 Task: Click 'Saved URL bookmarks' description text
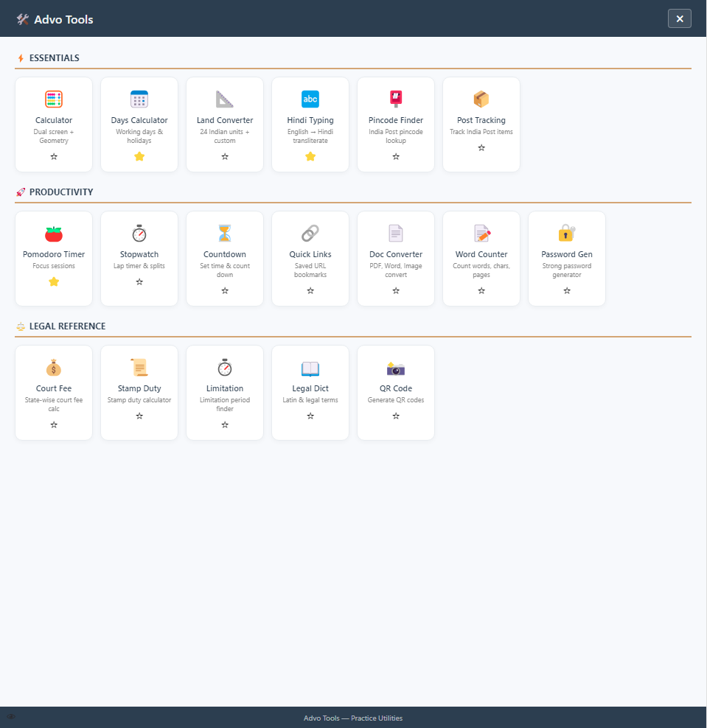pyautogui.click(x=310, y=270)
